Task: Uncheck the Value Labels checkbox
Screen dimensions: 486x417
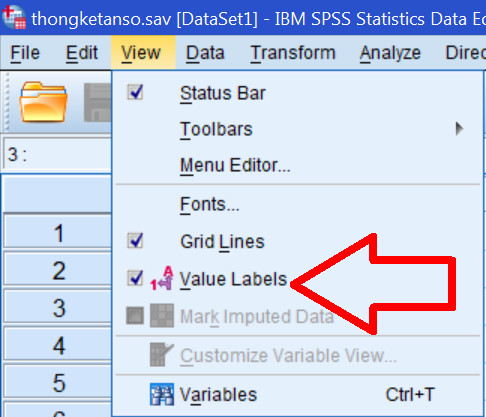Action: (x=135, y=278)
